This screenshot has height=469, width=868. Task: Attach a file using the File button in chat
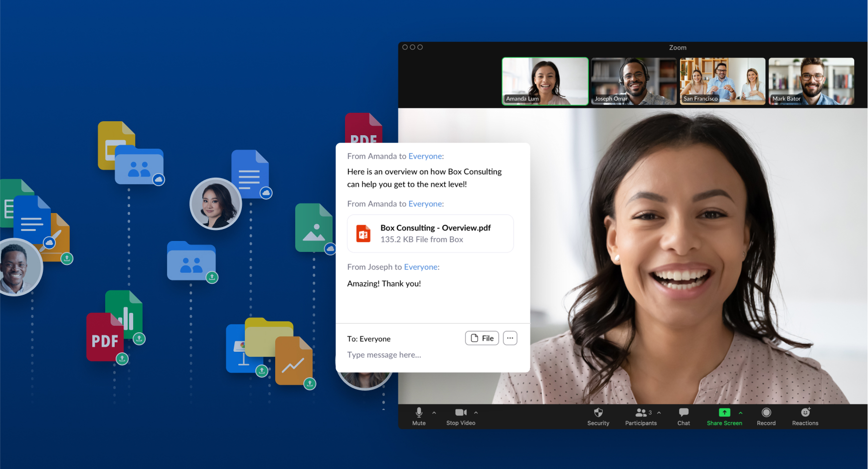click(482, 338)
